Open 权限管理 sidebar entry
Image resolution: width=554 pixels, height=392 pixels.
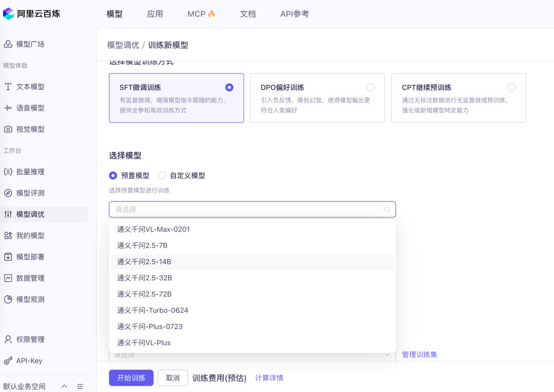click(30, 339)
